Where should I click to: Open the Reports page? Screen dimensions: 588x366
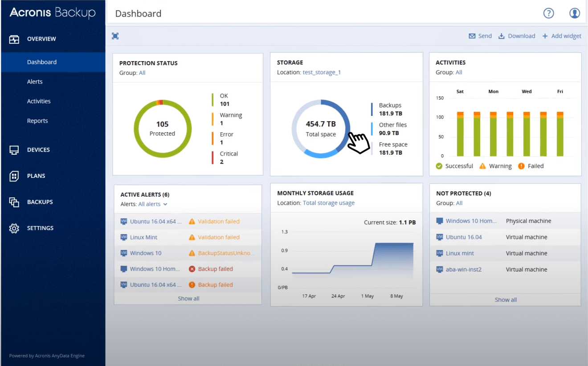tap(37, 120)
